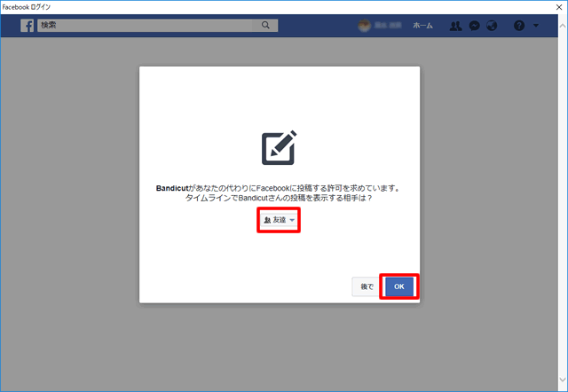This screenshot has height=392, width=568.
Task: Confirm with the OK button
Action: tap(398, 286)
